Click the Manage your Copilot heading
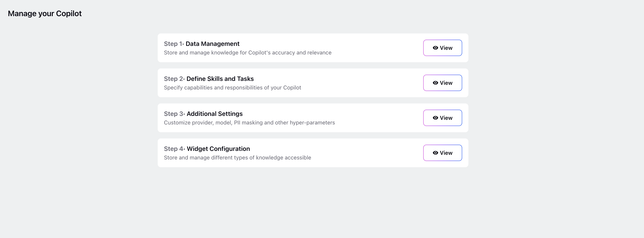The height and width of the screenshot is (238, 644). 45,13
